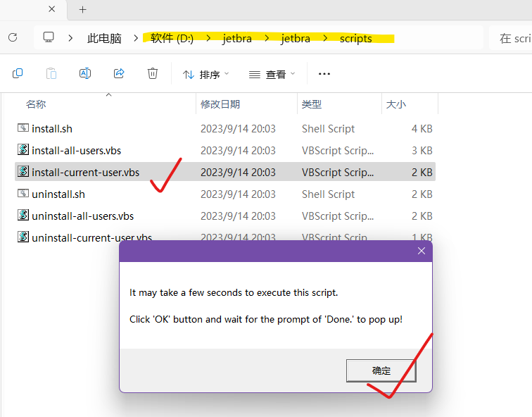Click date cell of uninstall.sh row
The height and width of the screenshot is (417, 532).
pos(238,194)
